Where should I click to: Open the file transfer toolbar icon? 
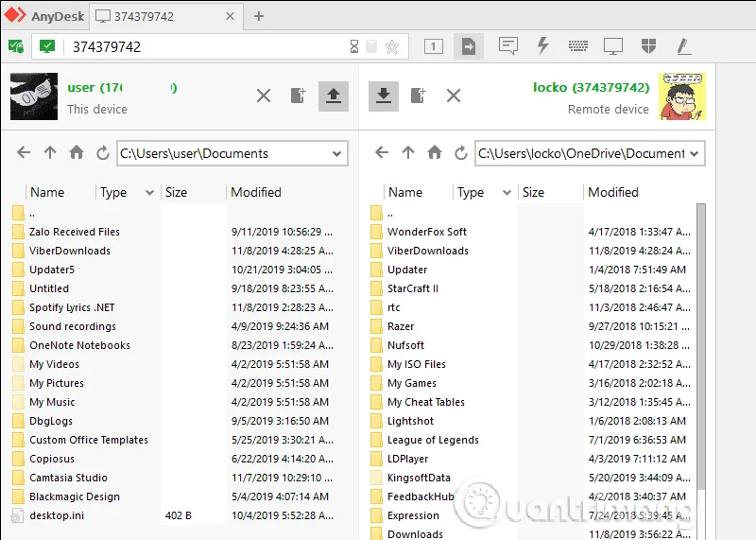pyautogui.click(x=469, y=46)
